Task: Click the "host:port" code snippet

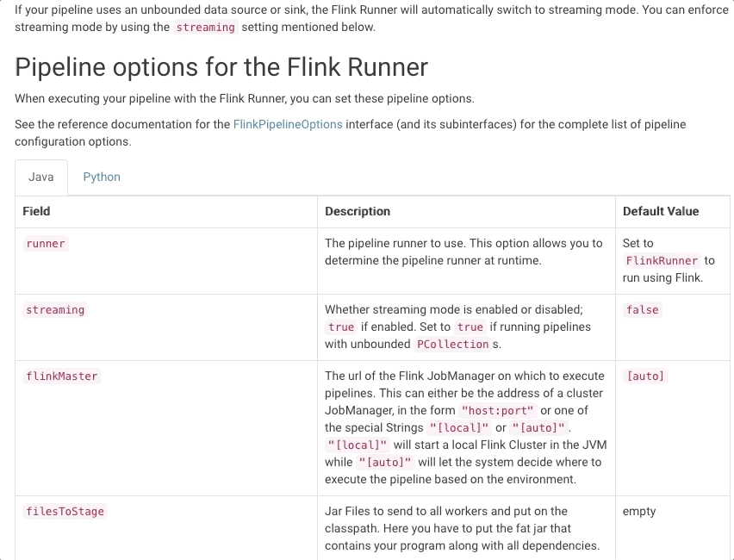Action: (498, 410)
